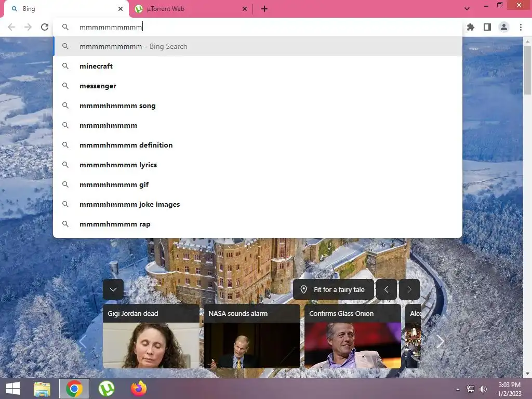Pick the plain 'mmmmhmmmm' suggestion
The width and height of the screenshot is (532, 399).
pyautogui.click(x=258, y=125)
